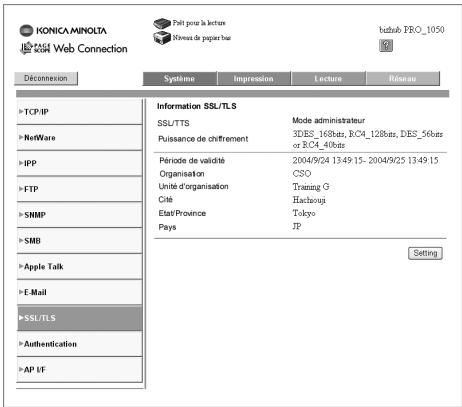Click the Setting button
462x407 pixels.
click(x=425, y=253)
